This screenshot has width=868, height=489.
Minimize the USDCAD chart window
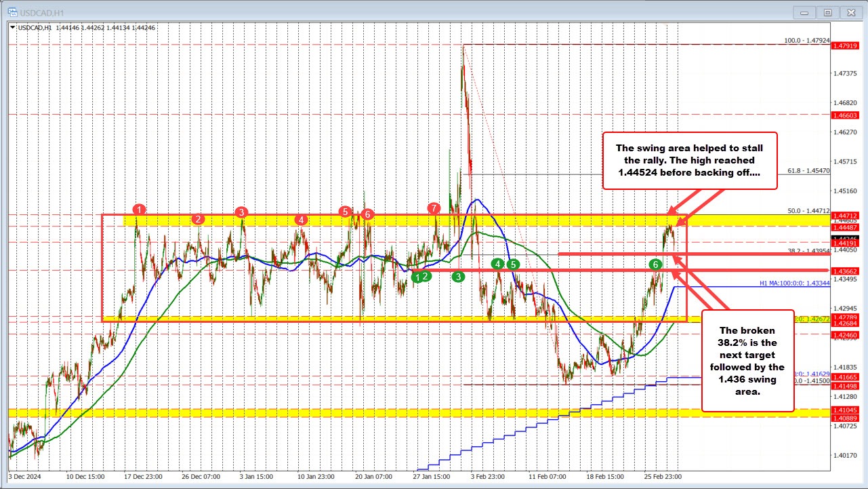803,12
